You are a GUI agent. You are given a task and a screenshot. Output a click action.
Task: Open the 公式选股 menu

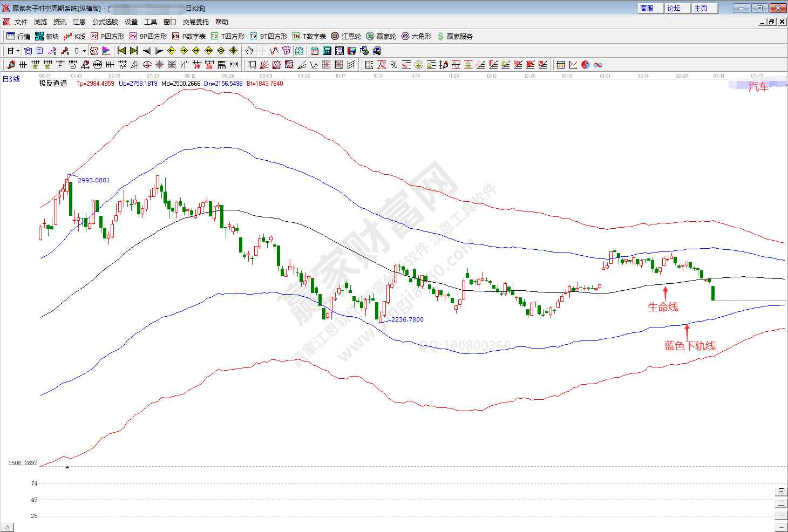click(105, 22)
